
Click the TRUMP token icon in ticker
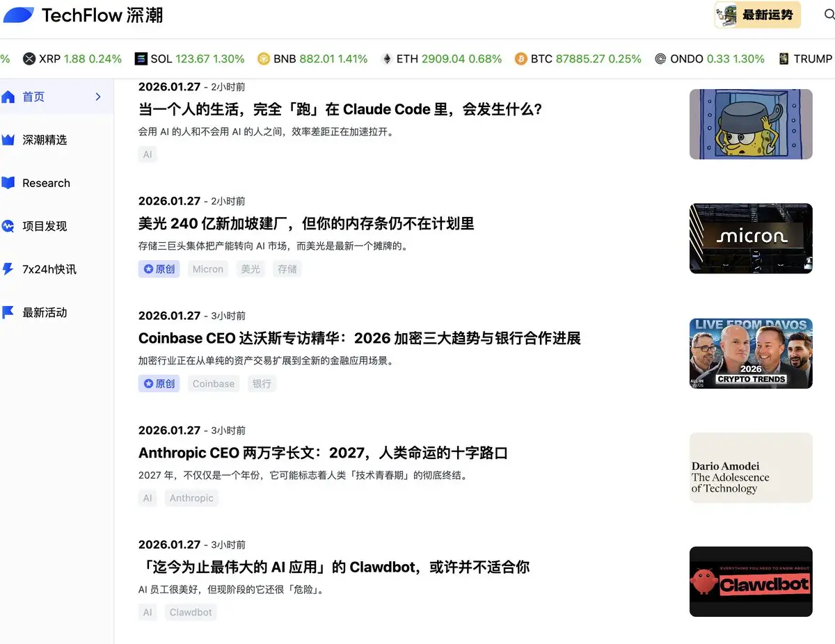click(x=784, y=59)
